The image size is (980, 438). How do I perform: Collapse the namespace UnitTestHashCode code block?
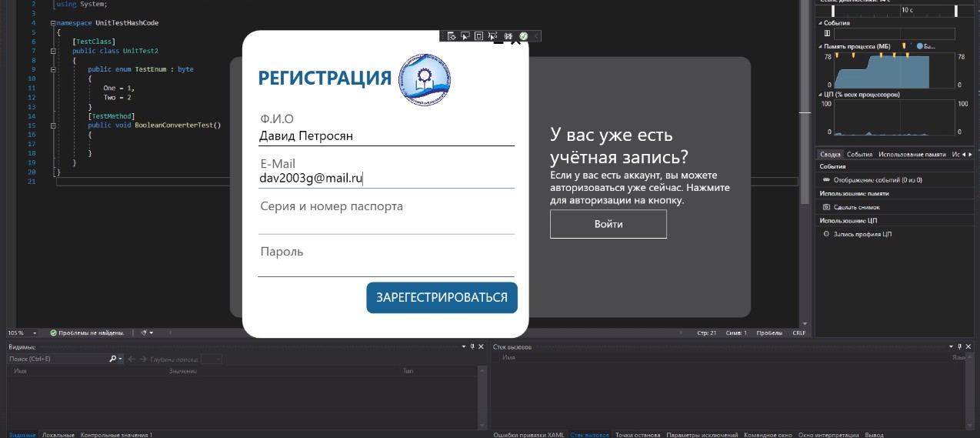(53, 23)
